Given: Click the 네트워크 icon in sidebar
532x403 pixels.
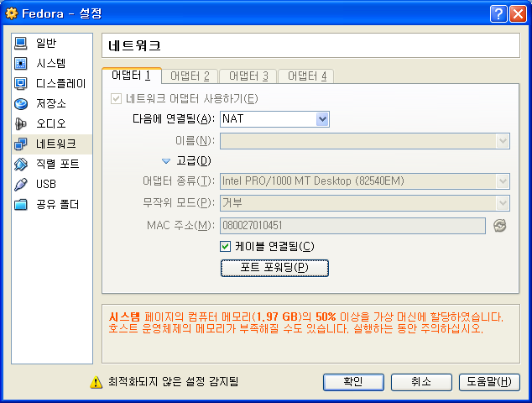Looking at the screenshot, I should tap(20, 144).
